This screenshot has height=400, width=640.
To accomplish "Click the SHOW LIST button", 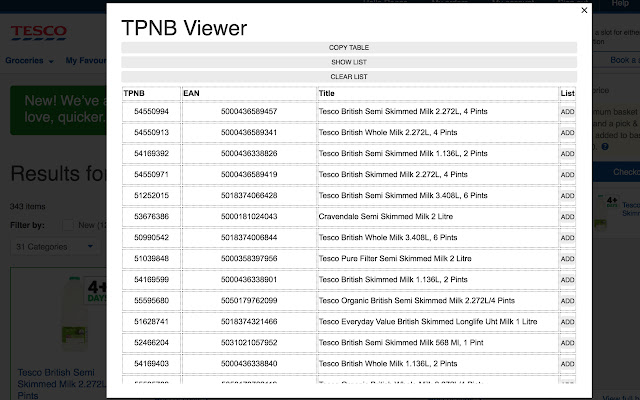I will tap(349, 62).
